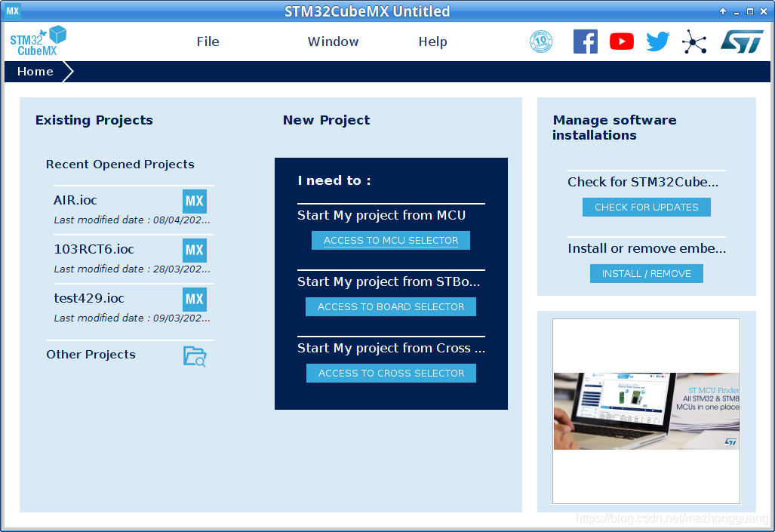775x532 pixels.
Task: Click the ST MCU Finder banner image
Action: click(x=647, y=411)
